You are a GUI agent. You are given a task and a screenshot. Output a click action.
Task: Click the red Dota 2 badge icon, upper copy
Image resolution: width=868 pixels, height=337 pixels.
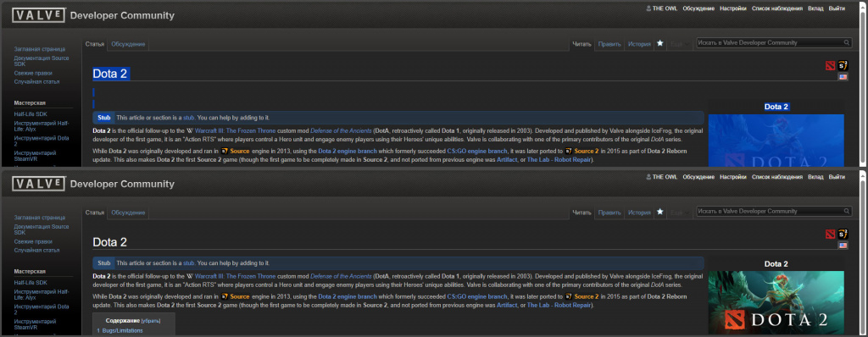(x=830, y=66)
